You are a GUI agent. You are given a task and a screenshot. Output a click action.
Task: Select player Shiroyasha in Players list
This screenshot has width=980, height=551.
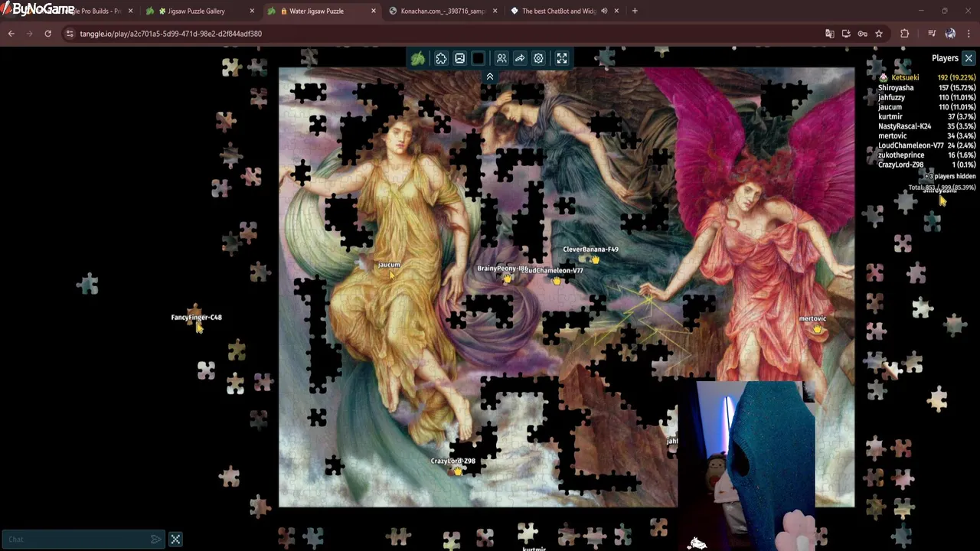(896, 88)
